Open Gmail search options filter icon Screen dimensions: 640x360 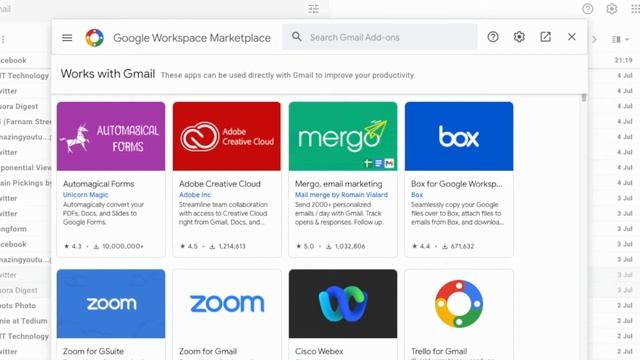(x=313, y=9)
